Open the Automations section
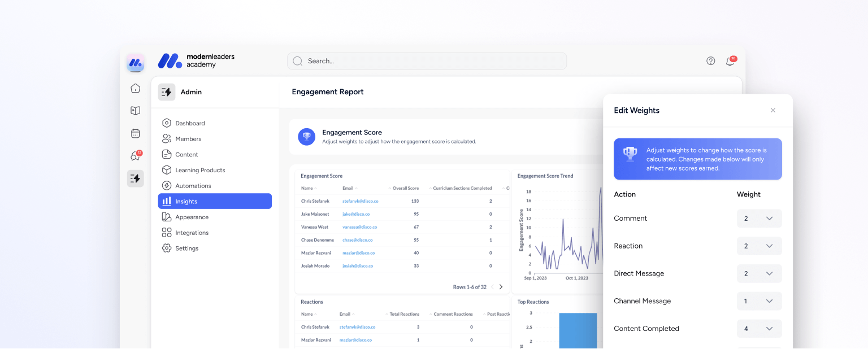Image resolution: width=868 pixels, height=349 pixels. coord(192,185)
